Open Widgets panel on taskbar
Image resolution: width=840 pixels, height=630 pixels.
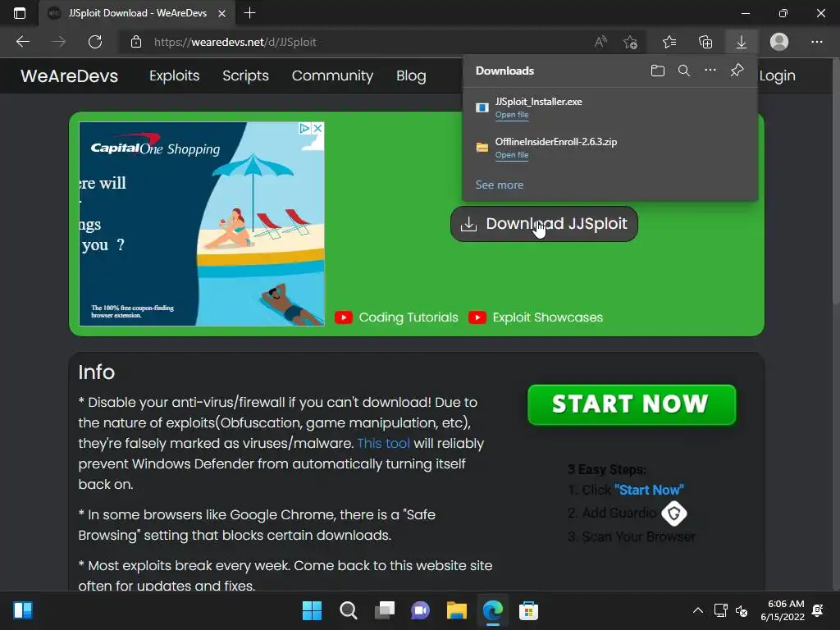click(23, 610)
